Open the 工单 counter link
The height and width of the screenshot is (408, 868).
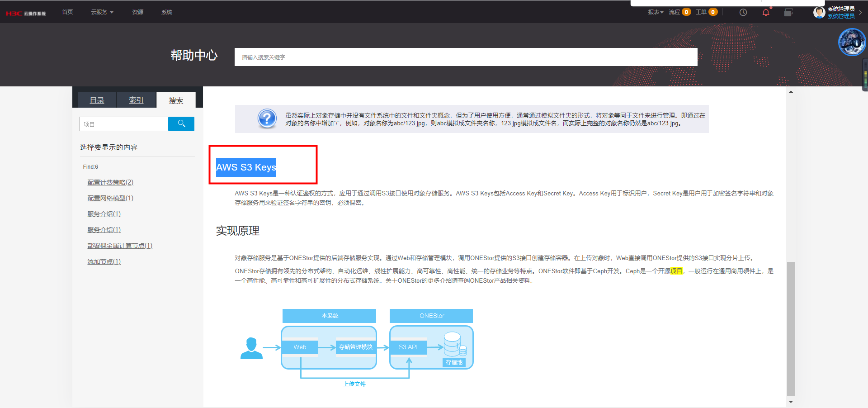point(707,12)
